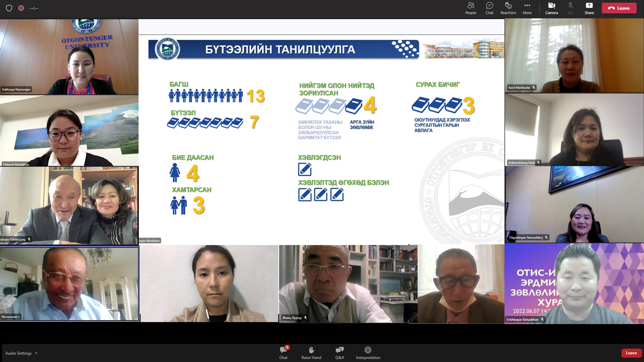Image resolution: width=644 pixels, height=362 pixels.
Task: Open the Reactions menu
Action: [x=508, y=8]
